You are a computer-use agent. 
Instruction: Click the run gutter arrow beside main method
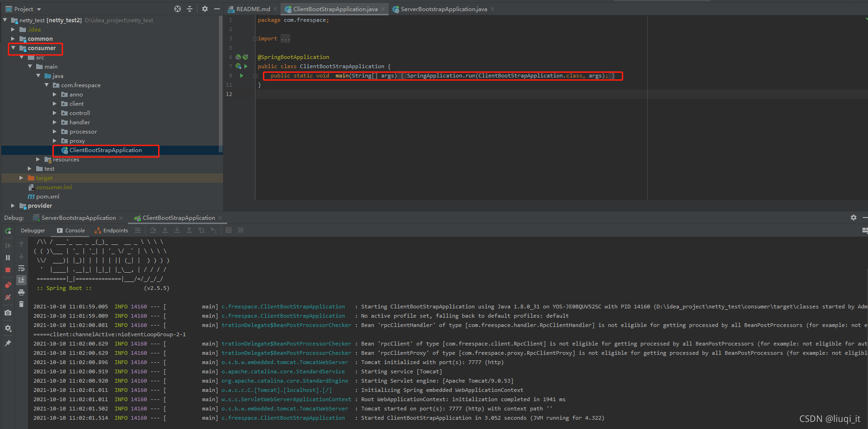pos(242,76)
